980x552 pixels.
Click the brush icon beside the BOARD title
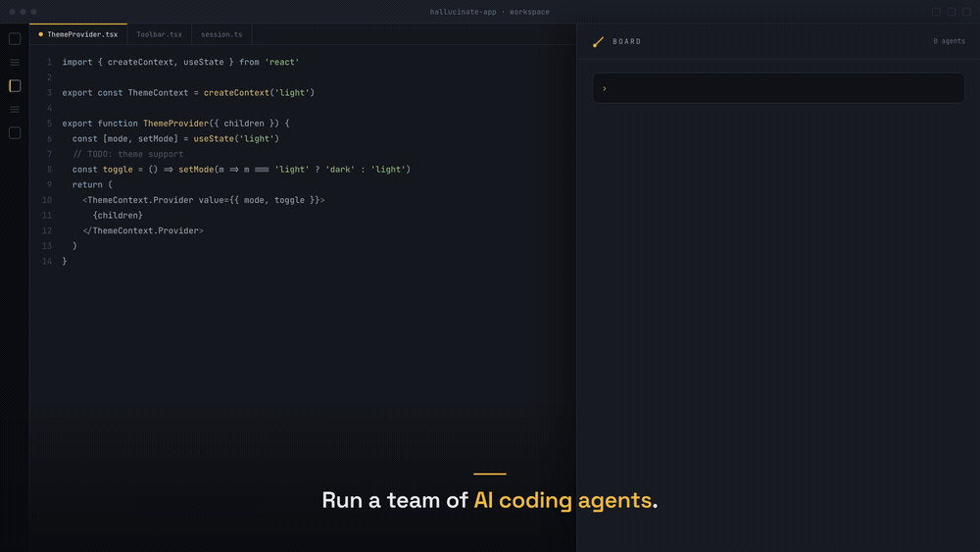[598, 42]
